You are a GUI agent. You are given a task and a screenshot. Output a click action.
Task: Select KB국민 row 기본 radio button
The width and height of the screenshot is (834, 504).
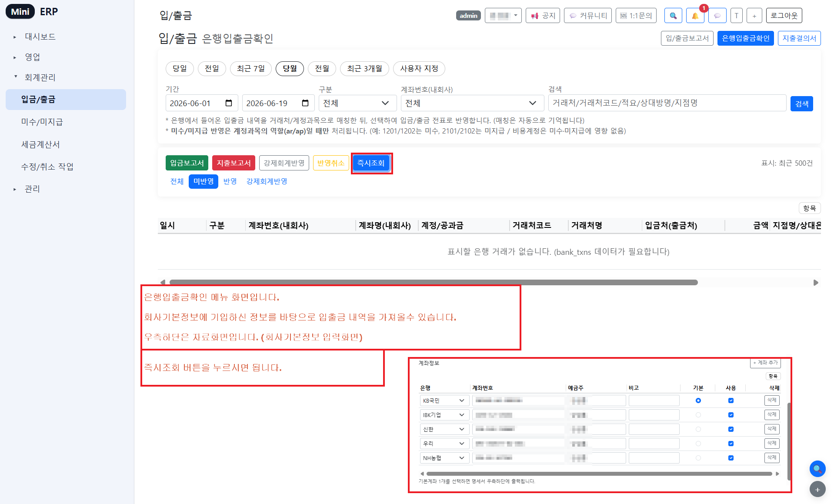coord(698,401)
